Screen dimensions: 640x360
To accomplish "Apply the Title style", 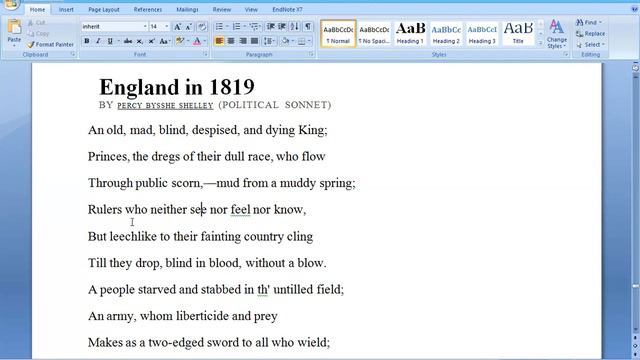I will 518,33.
